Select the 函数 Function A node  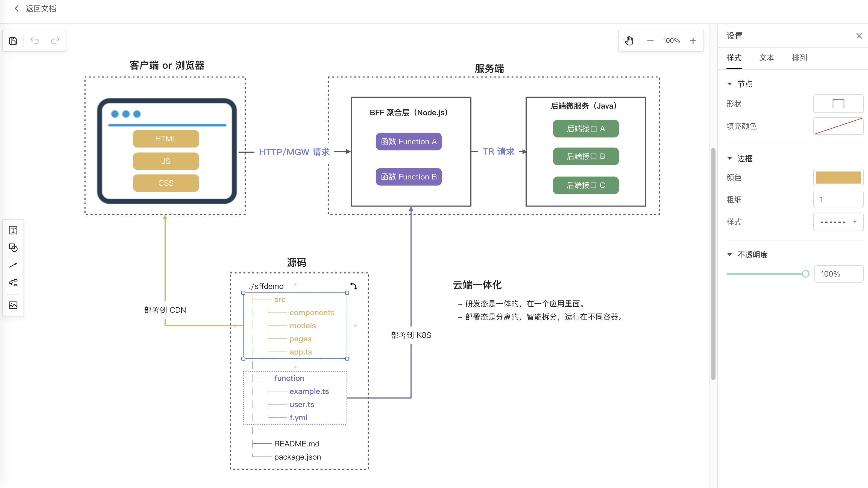(x=408, y=141)
